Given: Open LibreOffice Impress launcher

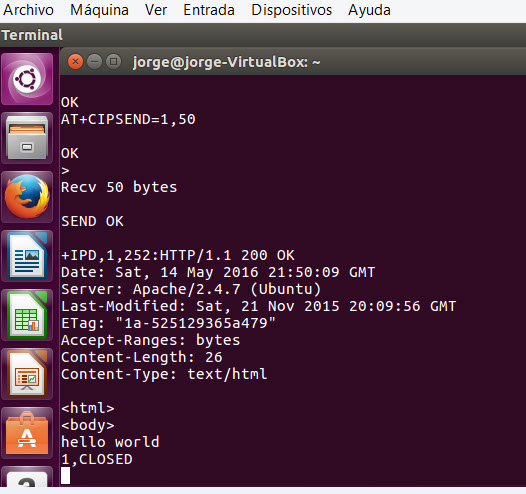Looking at the screenshot, I should (27, 374).
